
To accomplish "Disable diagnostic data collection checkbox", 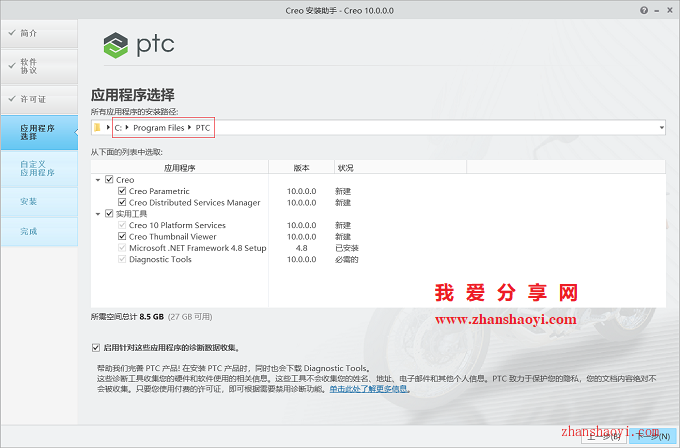I will pyautogui.click(x=96, y=347).
